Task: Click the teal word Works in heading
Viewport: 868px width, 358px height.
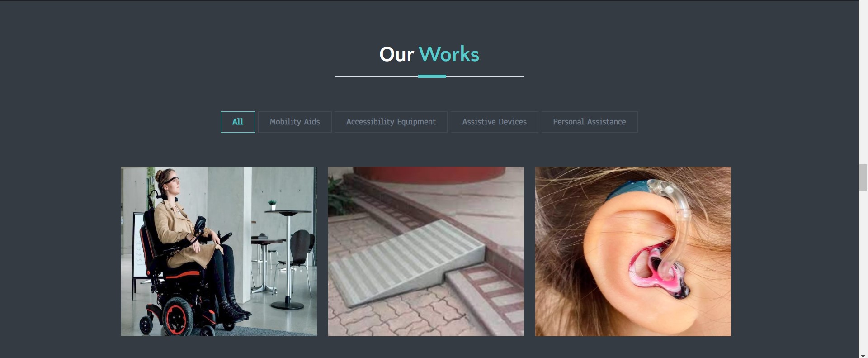Action: pyautogui.click(x=448, y=54)
